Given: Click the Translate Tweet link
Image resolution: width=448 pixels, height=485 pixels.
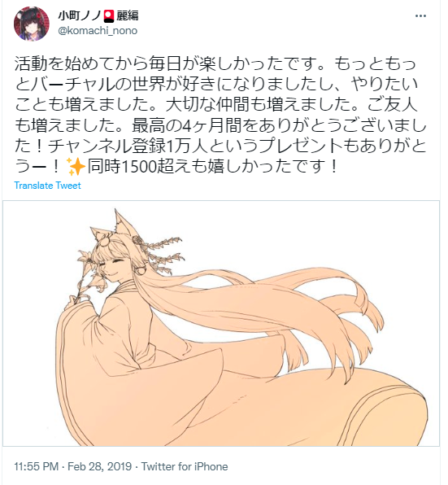Looking at the screenshot, I should click(48, 186).
